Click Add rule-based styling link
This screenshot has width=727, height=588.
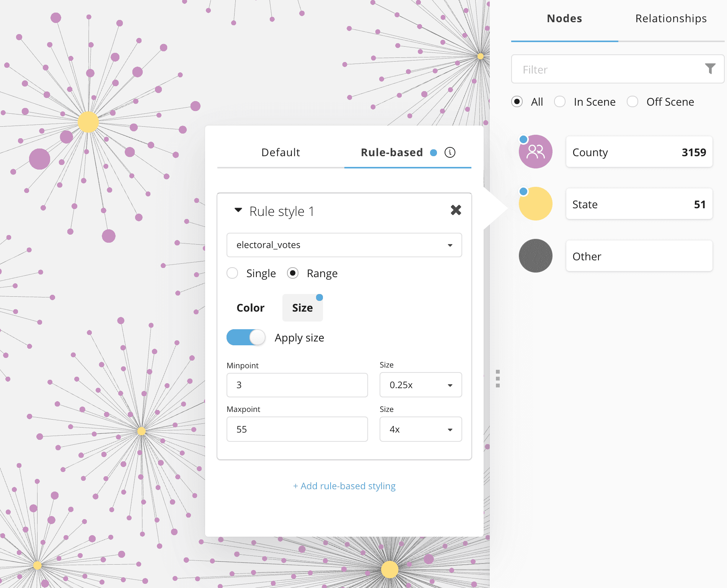[x=344, y=486]
